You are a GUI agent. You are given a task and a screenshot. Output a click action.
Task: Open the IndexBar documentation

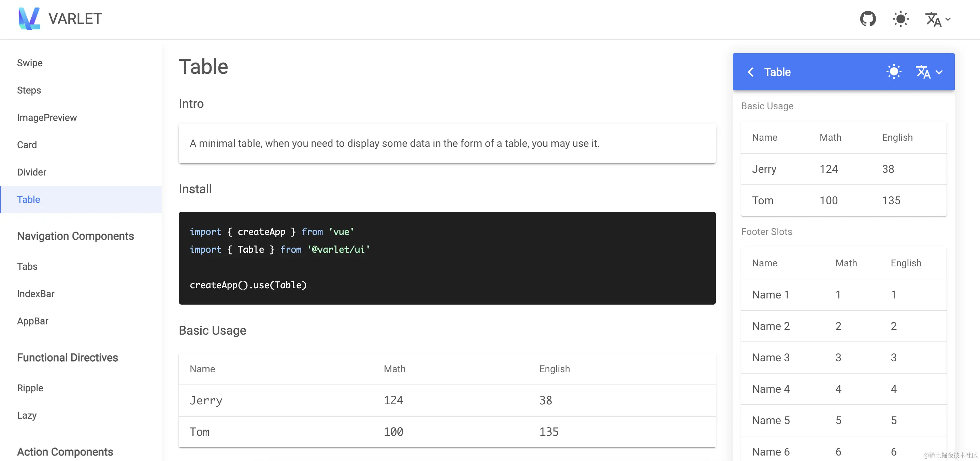tap(36, 294)
